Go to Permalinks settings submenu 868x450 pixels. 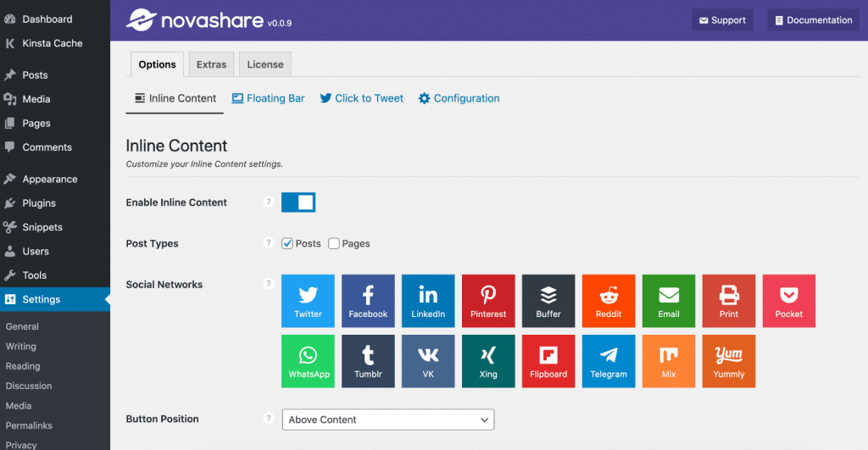pos(29,425)
